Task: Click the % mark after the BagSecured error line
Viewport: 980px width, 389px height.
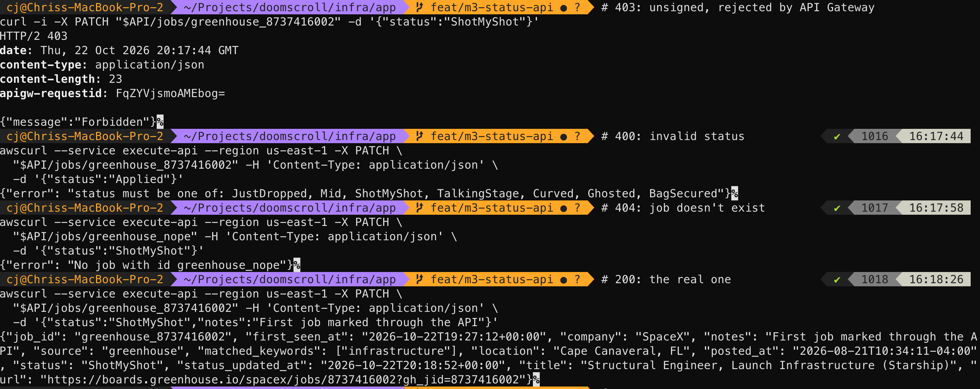Action: click(735, 193)
